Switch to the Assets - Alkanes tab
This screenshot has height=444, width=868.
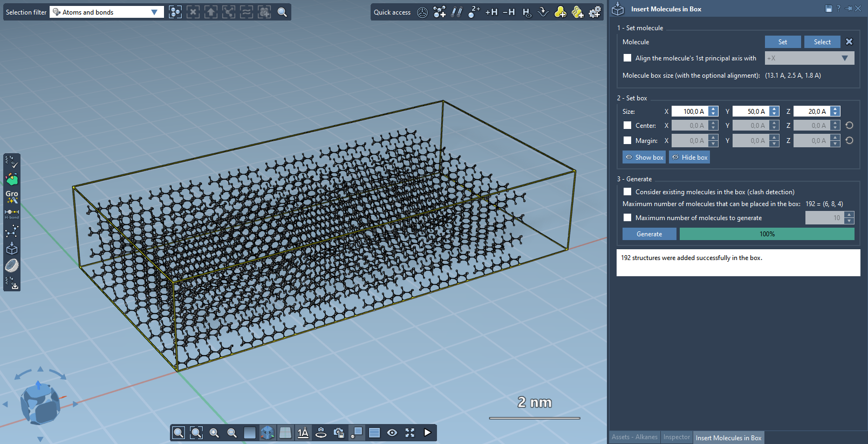point(634,437)
